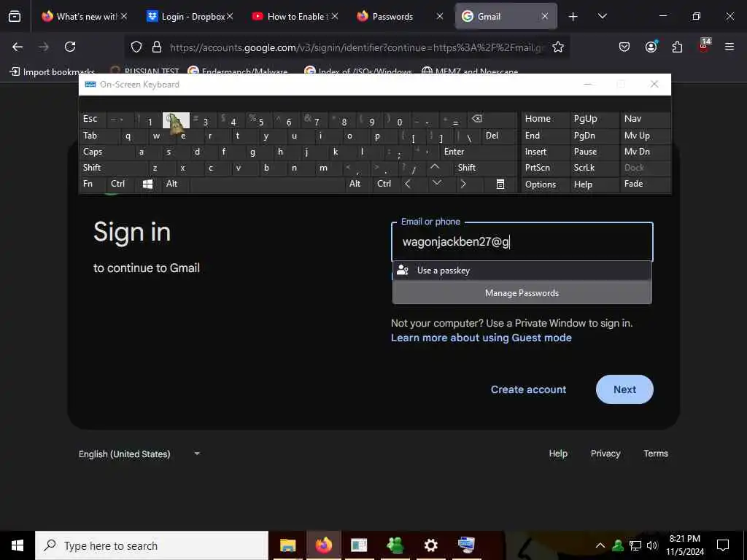Viewport: 747px width, 560px height.
Task: Click the Type here to search box
Action: pos(152,545)
